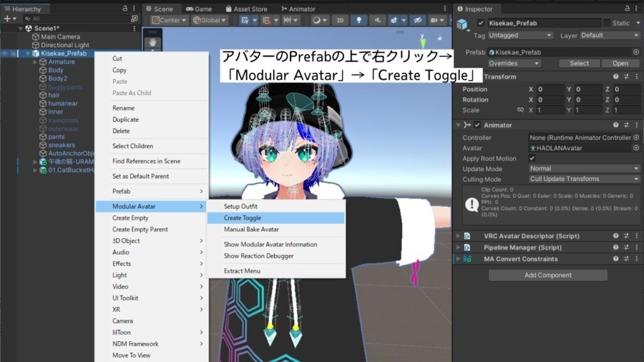Click the Animator component help icon
Screen dimensions: 644x362
point(615,124)
